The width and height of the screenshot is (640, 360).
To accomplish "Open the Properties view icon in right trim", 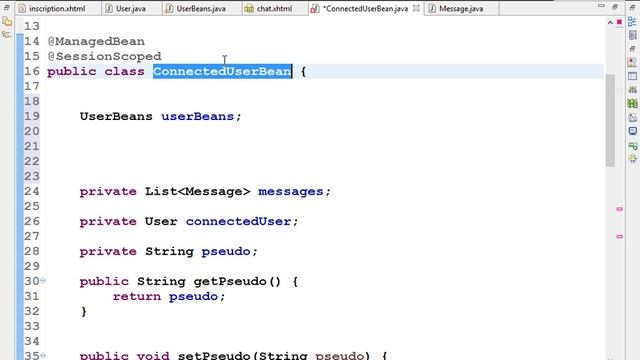I will click(632, 76).
